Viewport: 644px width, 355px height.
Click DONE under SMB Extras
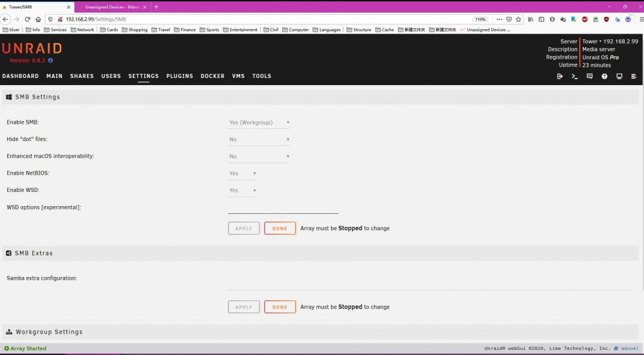279,307
